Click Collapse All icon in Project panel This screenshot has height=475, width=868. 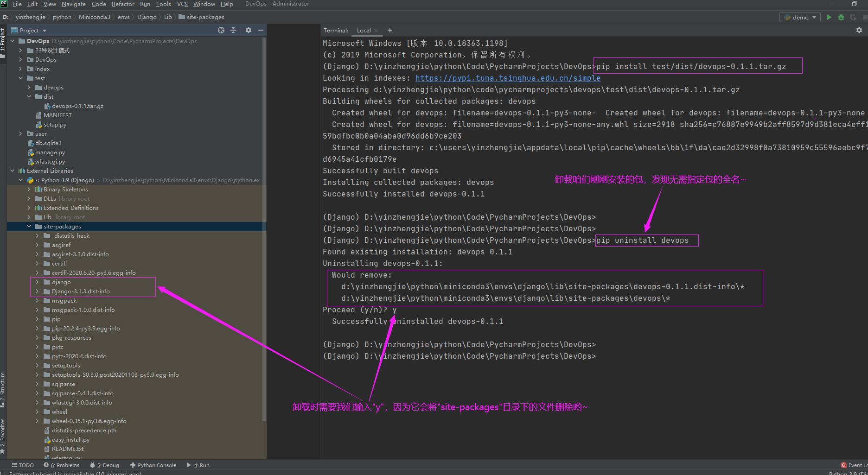pos(233,30)
